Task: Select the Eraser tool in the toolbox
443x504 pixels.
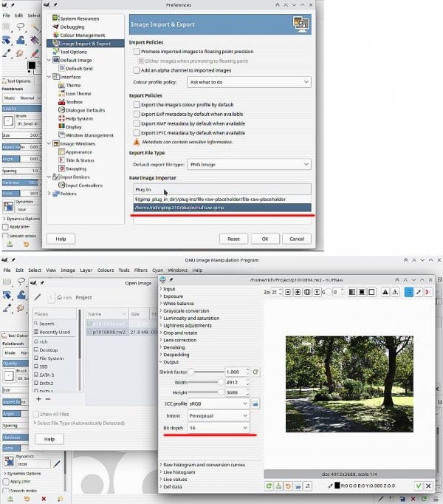Action: pyautogui.click(x=35, y=53)
